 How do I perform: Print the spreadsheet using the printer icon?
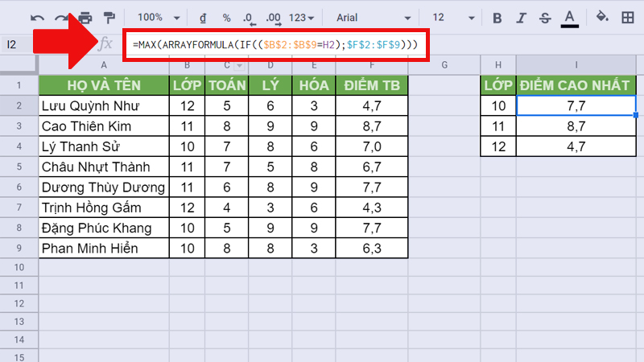(85, 18)
